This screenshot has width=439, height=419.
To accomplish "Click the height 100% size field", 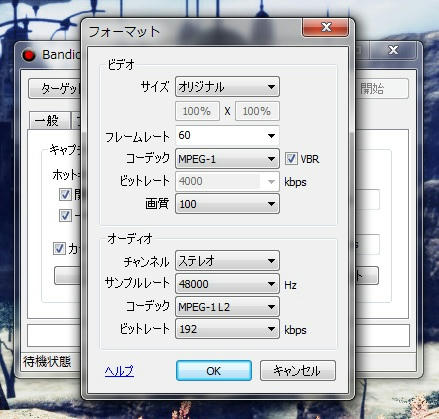I will click(x=257, y=111).
